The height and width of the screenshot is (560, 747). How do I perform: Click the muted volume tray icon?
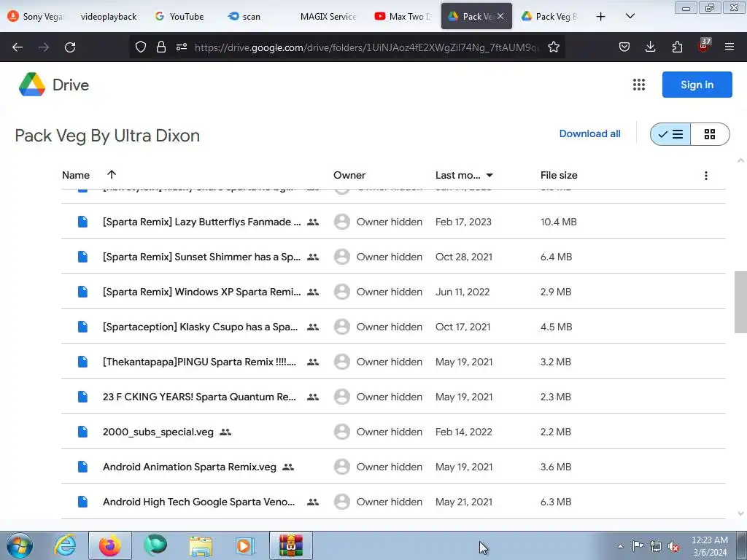(x=673, y=546)
